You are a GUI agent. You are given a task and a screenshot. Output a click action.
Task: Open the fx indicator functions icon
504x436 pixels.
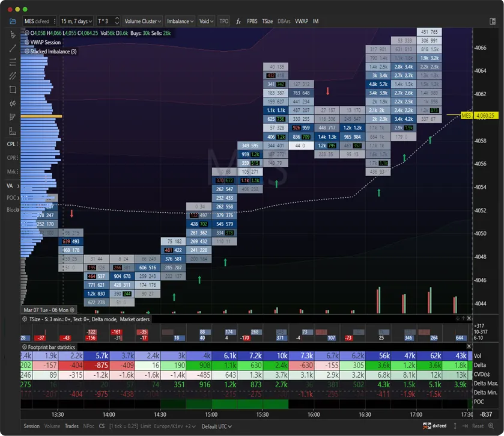pos(237,20)
